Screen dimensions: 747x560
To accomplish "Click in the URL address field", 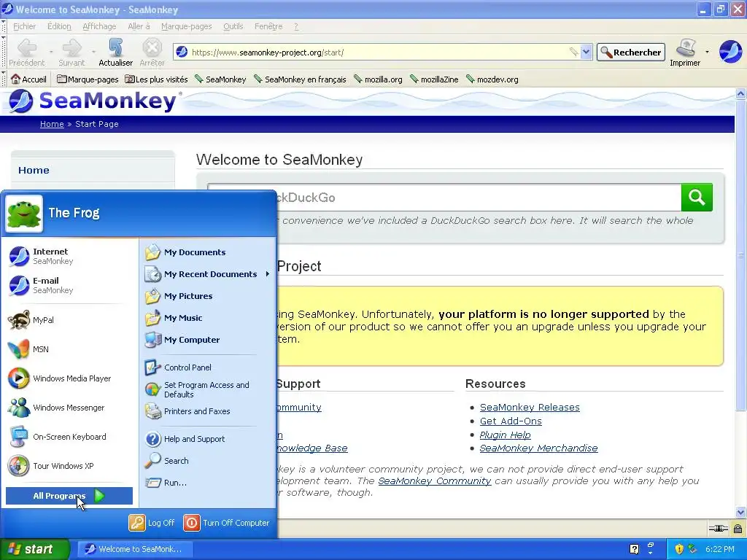I will (x=376, y=52).
